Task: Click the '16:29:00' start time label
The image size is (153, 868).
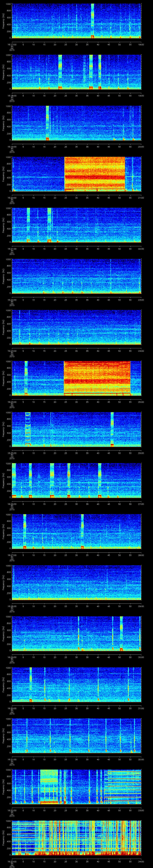Action: click(12, 657)
